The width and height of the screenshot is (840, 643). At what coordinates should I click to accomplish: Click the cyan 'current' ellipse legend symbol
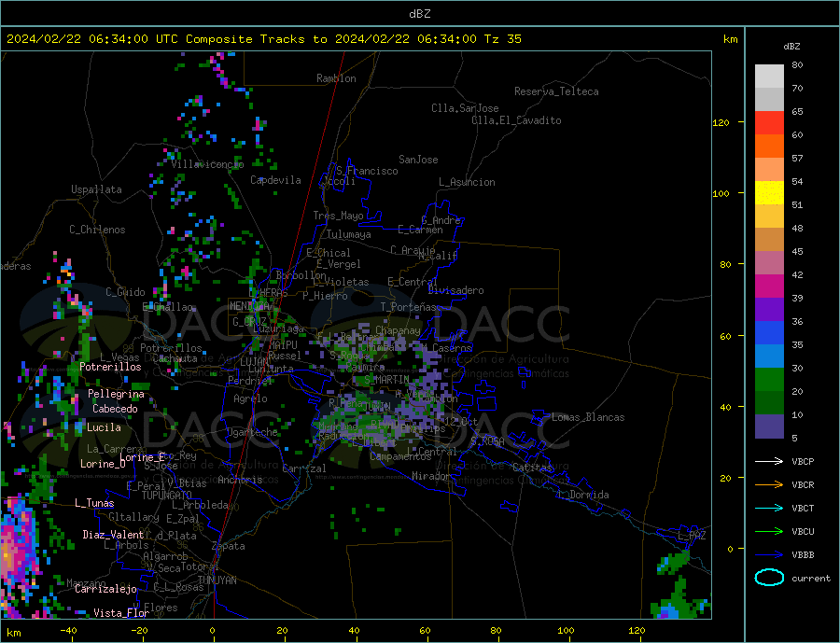coord(769,578)
